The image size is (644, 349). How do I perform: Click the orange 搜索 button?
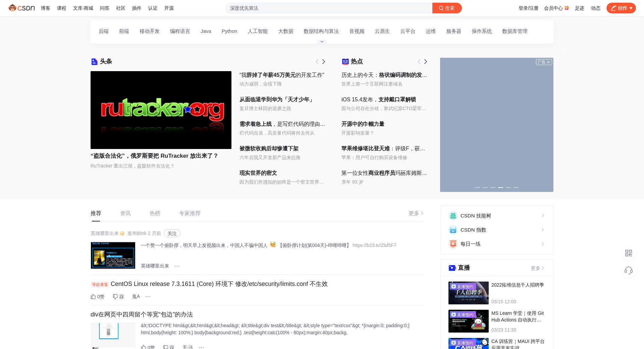click(x=447, y=8)
